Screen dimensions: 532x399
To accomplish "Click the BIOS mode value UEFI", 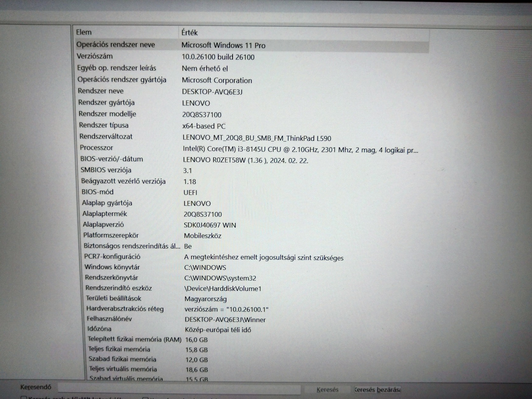I will coord(190,192).
